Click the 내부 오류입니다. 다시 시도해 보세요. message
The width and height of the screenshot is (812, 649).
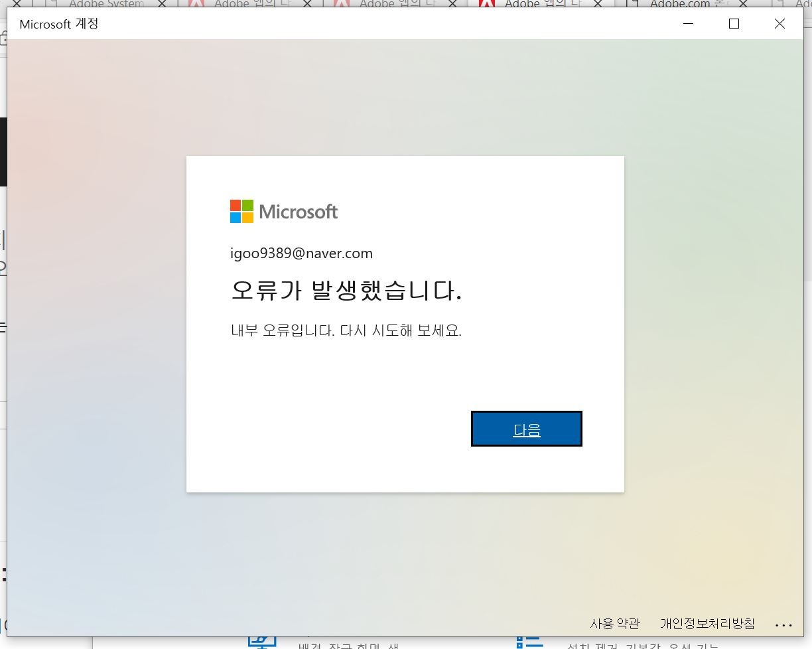[x=346, y=330]
